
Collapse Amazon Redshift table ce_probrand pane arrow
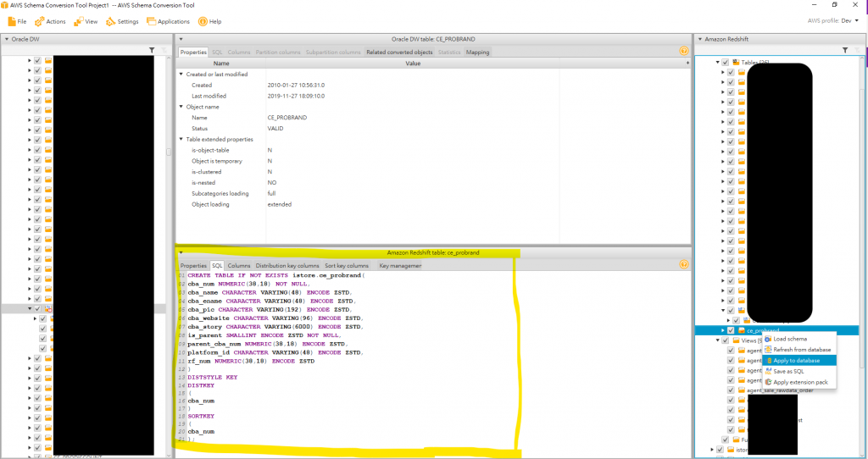pyautogui.click(x=181, y=252)
